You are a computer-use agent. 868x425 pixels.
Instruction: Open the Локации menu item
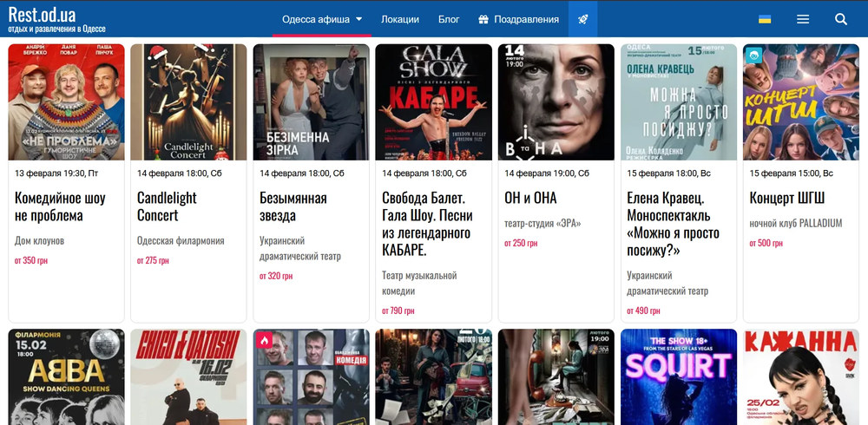coord(399,19)
